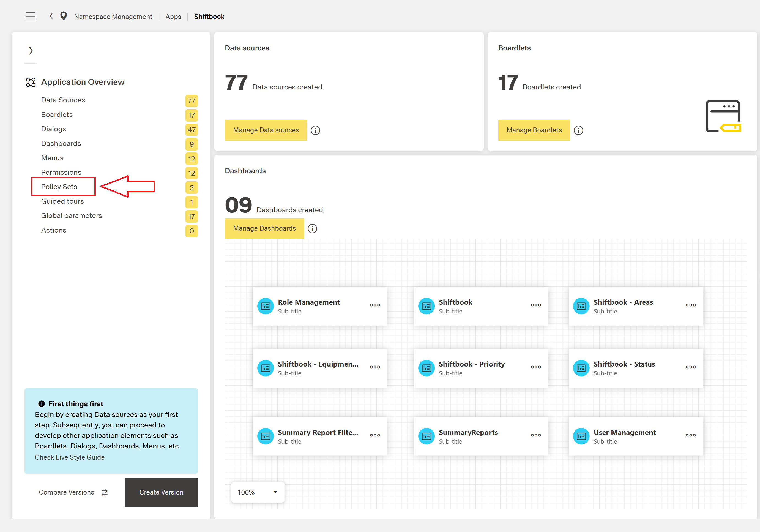
Task: Open the hamburger navigation menu
Action: point(31,16)
